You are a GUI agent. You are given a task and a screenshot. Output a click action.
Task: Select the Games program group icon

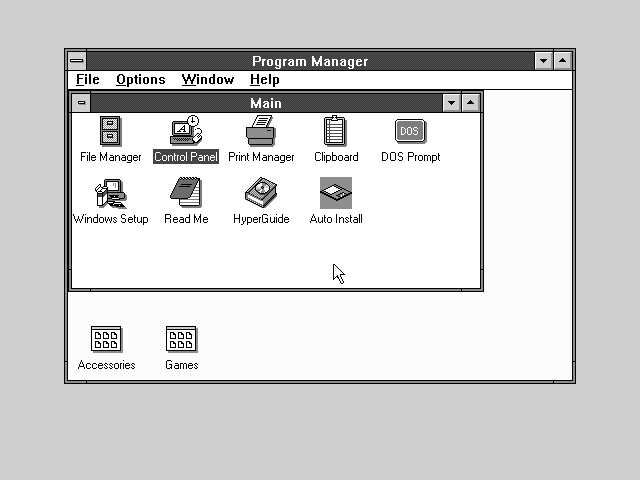tap(181, 339)
